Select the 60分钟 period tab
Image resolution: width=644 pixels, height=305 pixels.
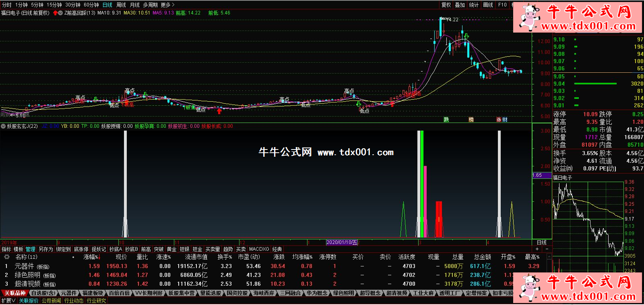click(x=91, y=5)
